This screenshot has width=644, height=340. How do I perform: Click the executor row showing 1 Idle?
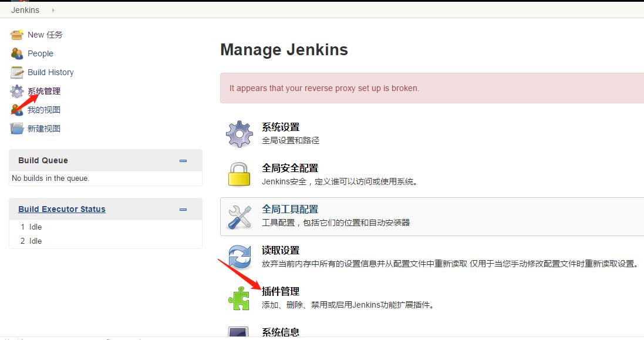click(x=32, y=226)
